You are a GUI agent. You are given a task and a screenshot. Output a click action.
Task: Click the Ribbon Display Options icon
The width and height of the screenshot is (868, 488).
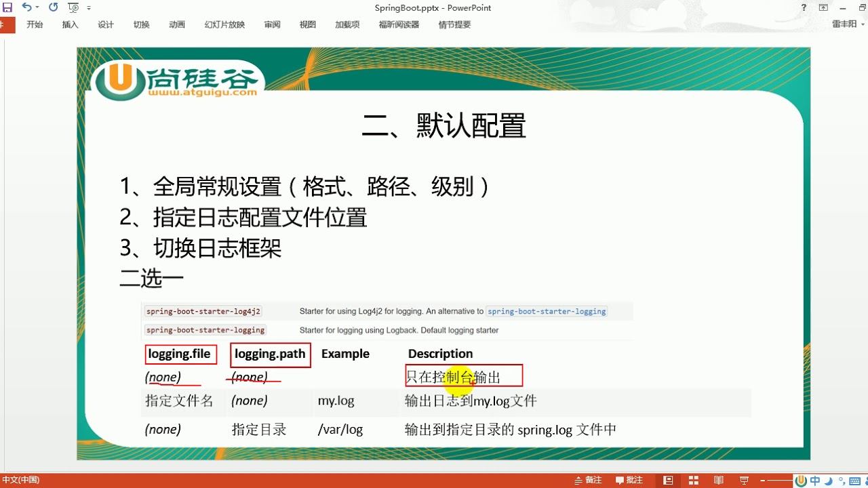pos(823,7)
